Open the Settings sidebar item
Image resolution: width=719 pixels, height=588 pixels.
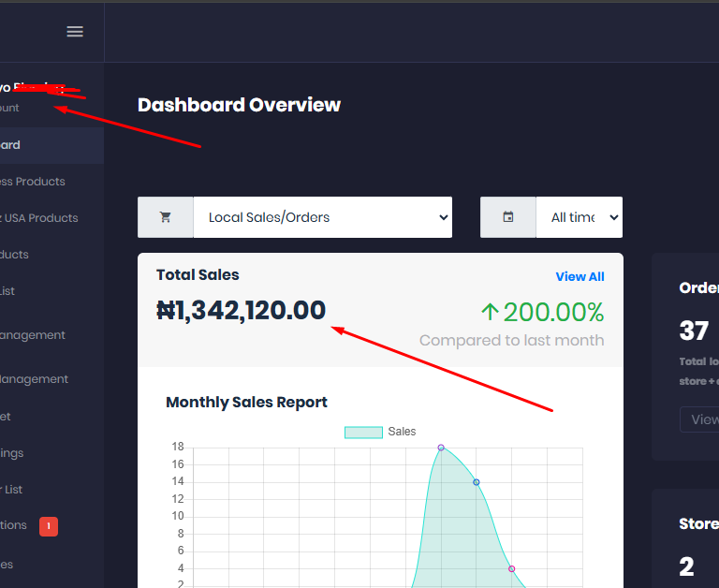[x=12, y=453]
